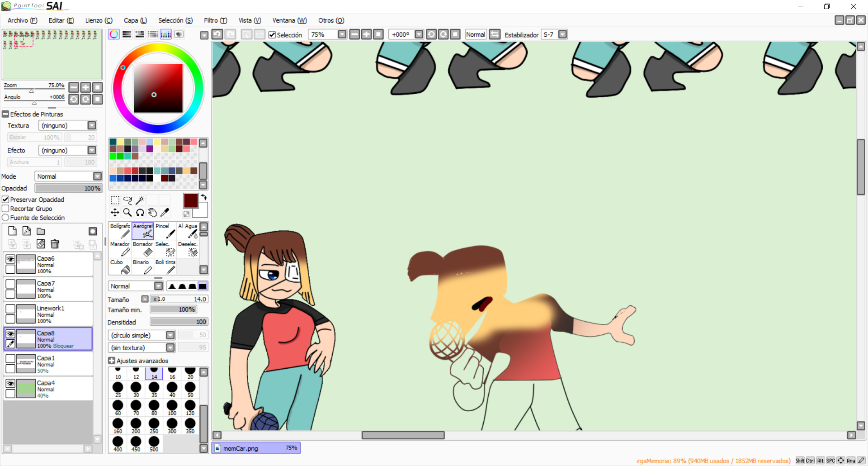Click the dark red foreground color swatch
Viewport: 868px width, 466px height.
(190, 201)
